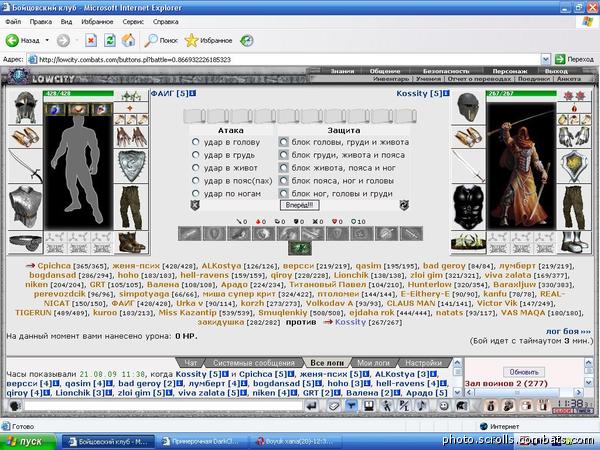Open the address bar dropdown arrow
The image size is (600, 450).
(x=546, y=59)
